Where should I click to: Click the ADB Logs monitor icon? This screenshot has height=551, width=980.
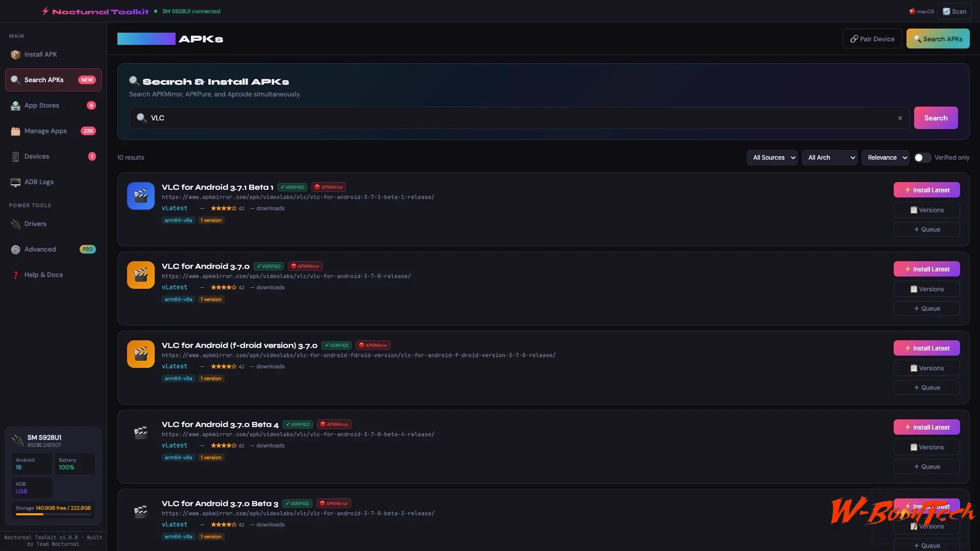[16, 183]
